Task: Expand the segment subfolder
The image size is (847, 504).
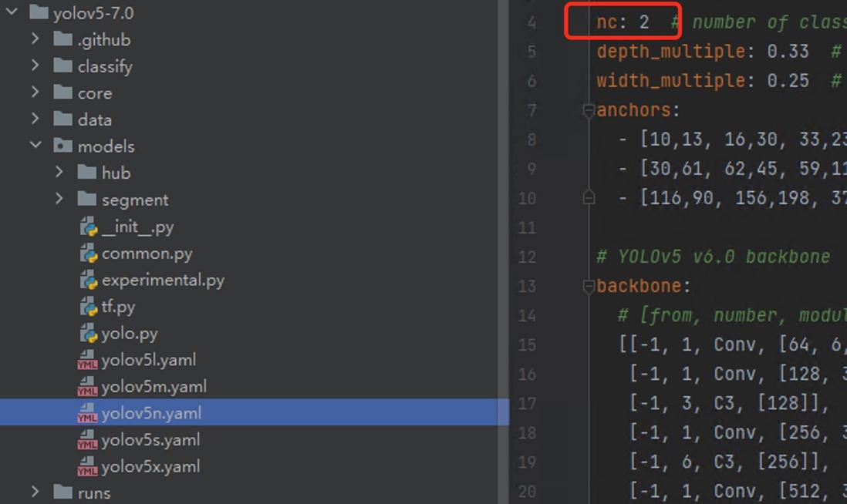Action: point(59,199)
